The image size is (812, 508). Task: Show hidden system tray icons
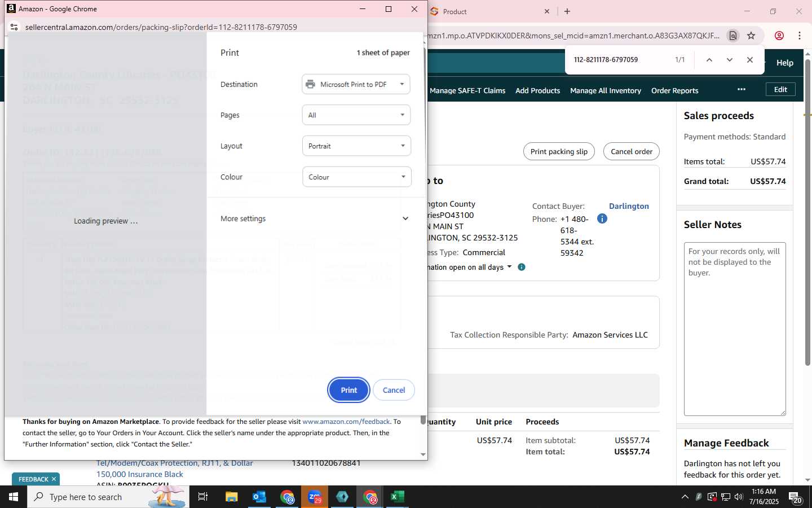pos(685,497)
